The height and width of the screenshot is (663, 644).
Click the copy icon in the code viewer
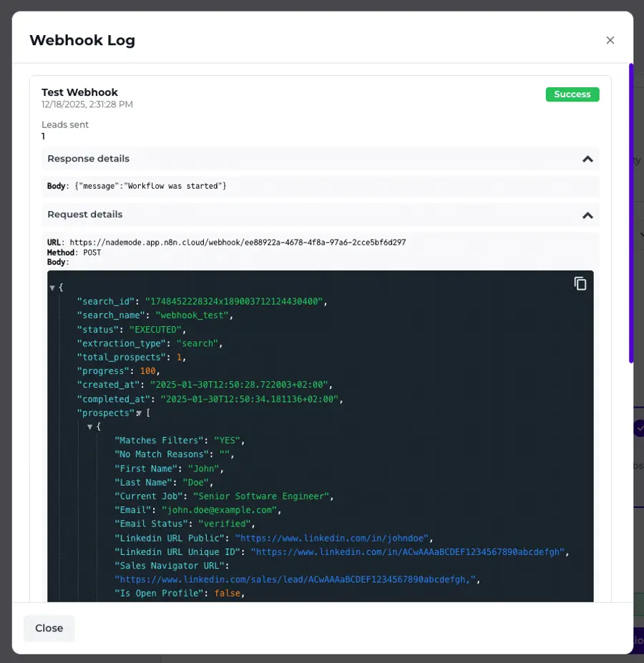point(580,283)
